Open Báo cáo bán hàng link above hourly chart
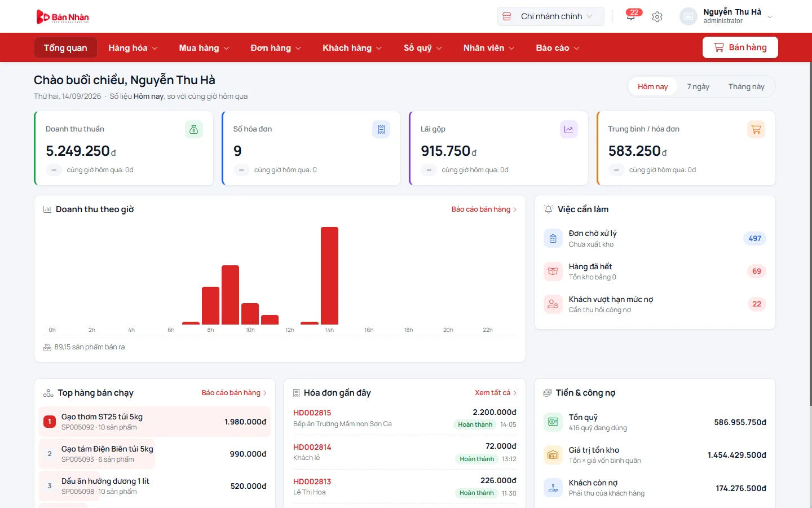The width and height of the screenshot is (812, 508). coord(484,209)
